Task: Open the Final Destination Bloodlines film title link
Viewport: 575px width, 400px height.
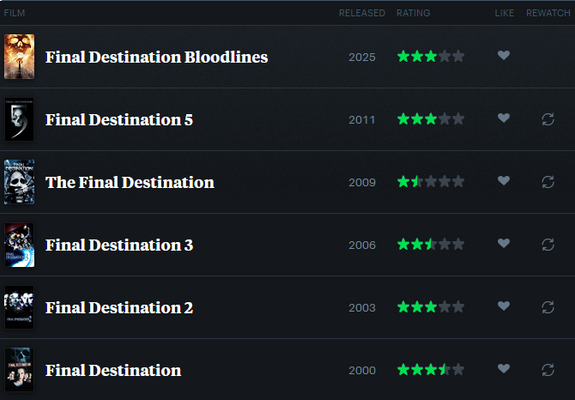Action: 157,57
